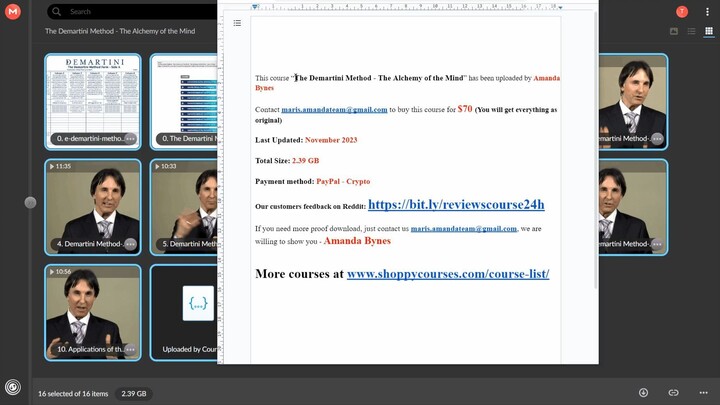Click the sidebar resize handle

[30, 202]
